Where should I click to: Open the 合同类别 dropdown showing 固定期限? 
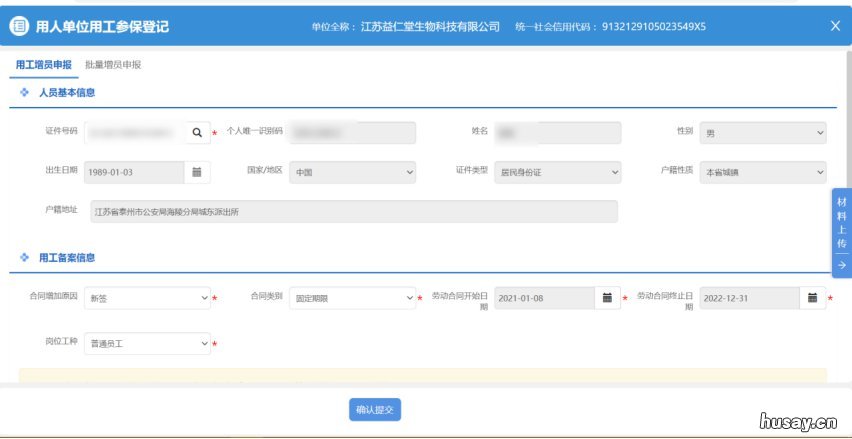click(352, 298)
